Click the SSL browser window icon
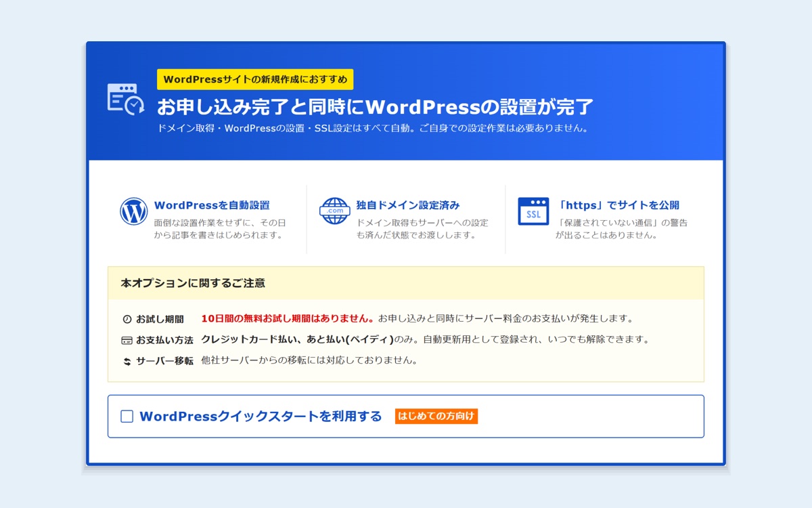The height and width of the screenshot is (508, 812). [x=533, y=211]
